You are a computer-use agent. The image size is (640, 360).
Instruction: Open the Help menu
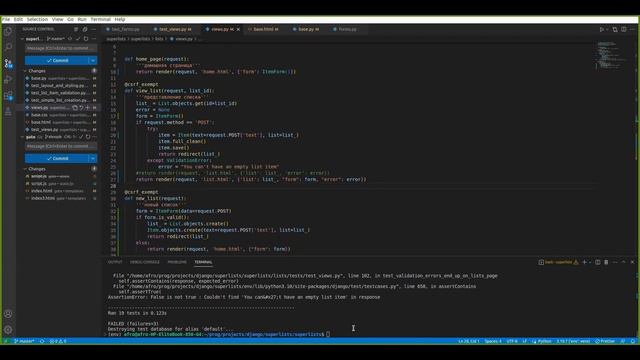click(x=120, y=19)
